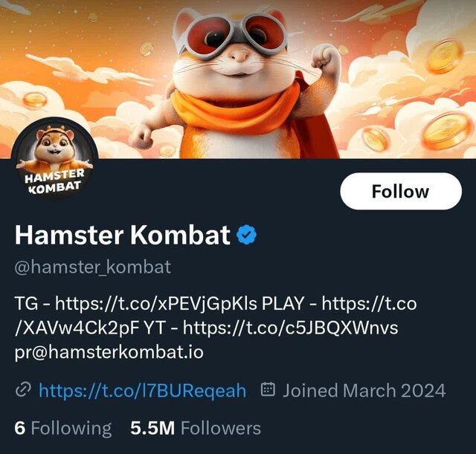This screenshot has width=476, height=454.
Task: Click the Follow button
Action: click(x=401, y=192)
